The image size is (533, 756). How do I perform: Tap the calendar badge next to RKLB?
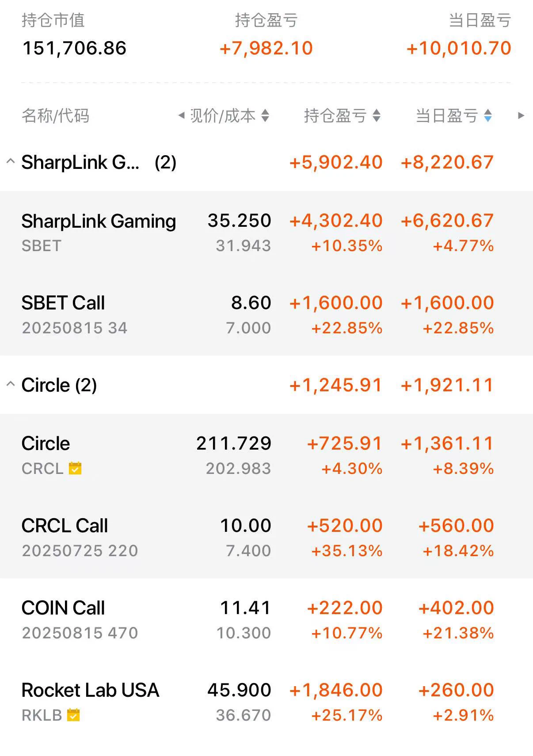click(x=73, y=714)
